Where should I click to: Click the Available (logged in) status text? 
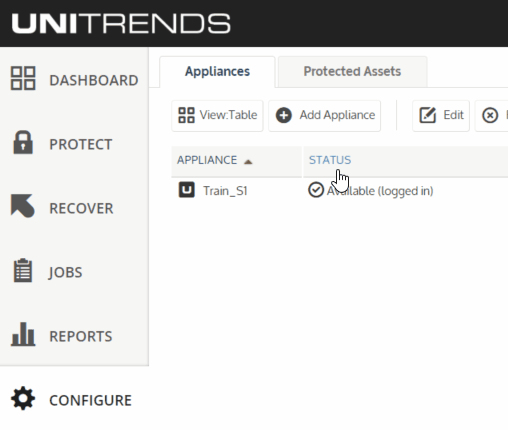[x=380, y=191]
